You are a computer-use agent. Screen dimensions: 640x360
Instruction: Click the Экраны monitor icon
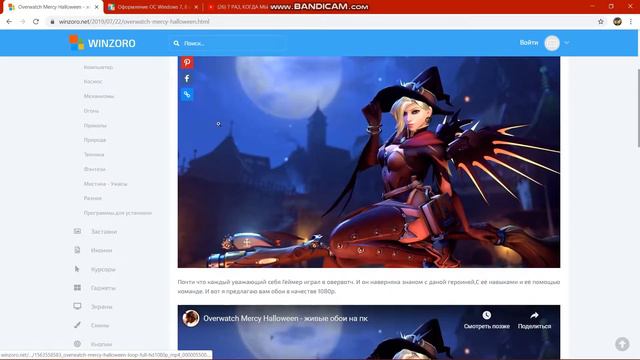click(78, 306)
